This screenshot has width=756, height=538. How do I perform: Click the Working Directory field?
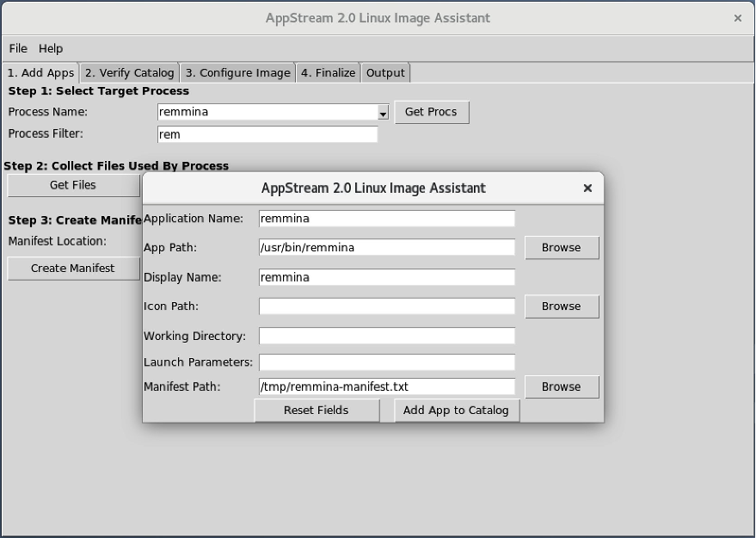[x=385, y=336]
